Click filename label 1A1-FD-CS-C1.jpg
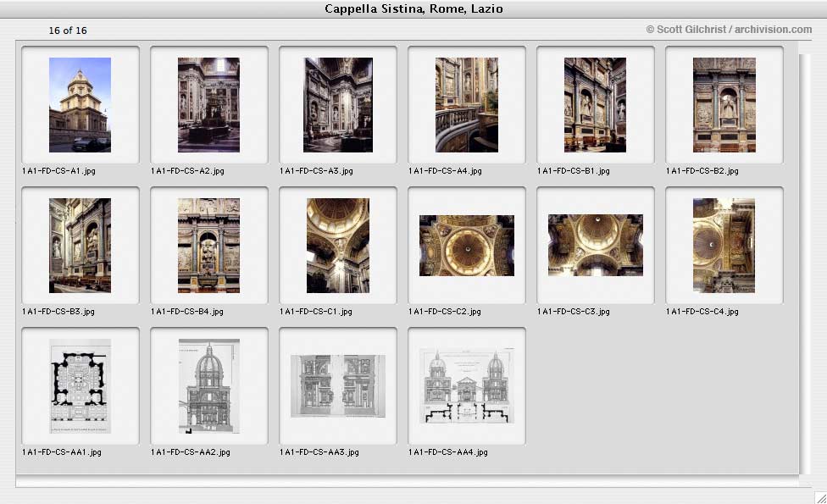The image size is (827, 504). (x=316, y=312)
